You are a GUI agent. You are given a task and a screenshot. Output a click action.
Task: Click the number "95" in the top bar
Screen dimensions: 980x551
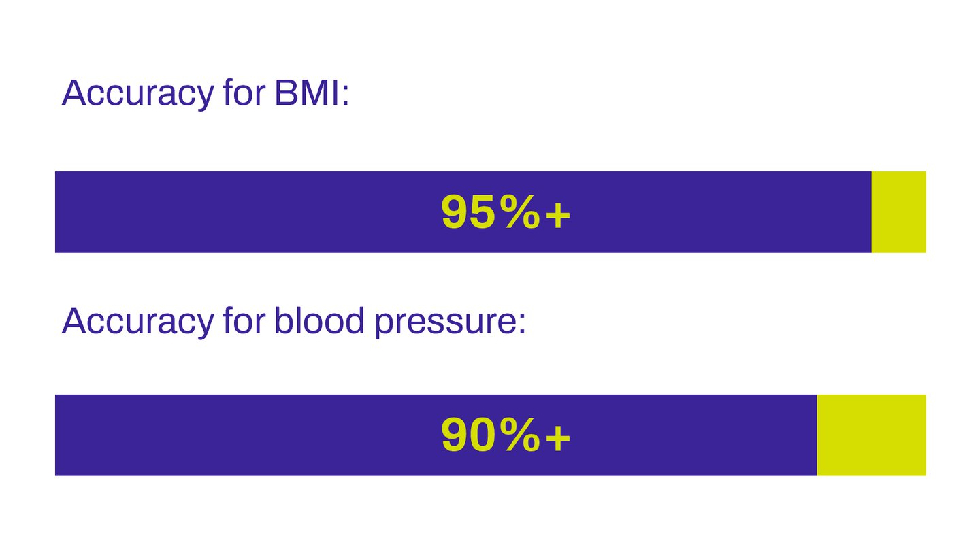[x=468, y=212]
